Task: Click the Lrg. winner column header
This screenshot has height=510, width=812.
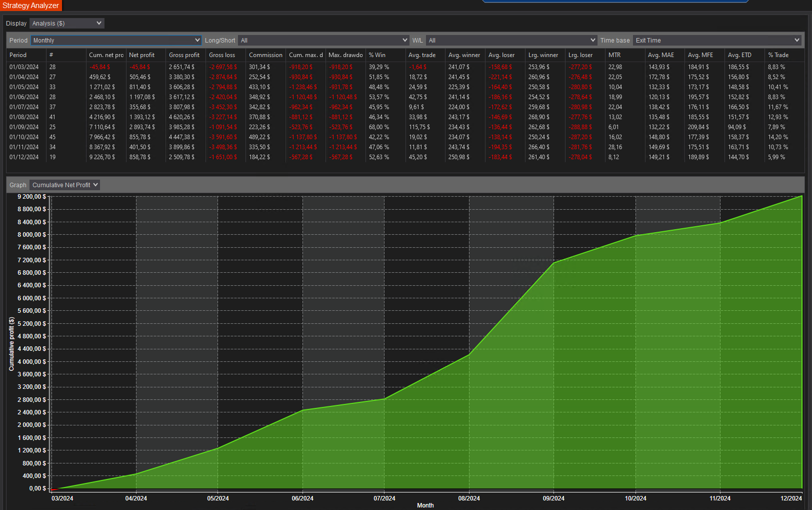Action: point(545,55)
